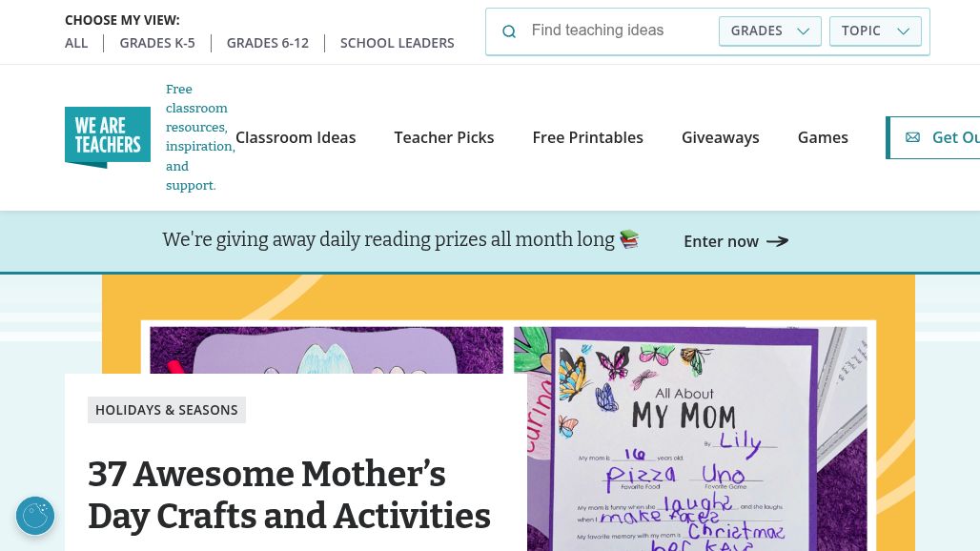Click the Enter now link
This screenshot has height=551, width=980.
coord(722,241)
